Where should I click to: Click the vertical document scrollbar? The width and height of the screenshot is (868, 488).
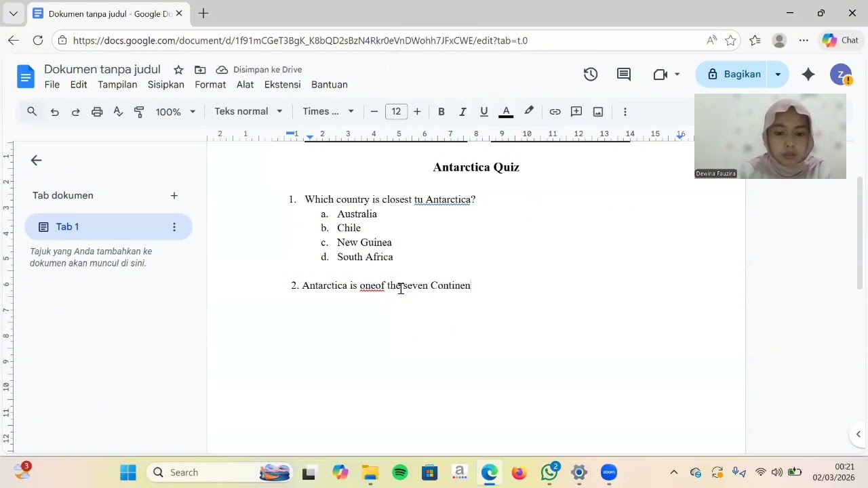(x=860, y=234)
